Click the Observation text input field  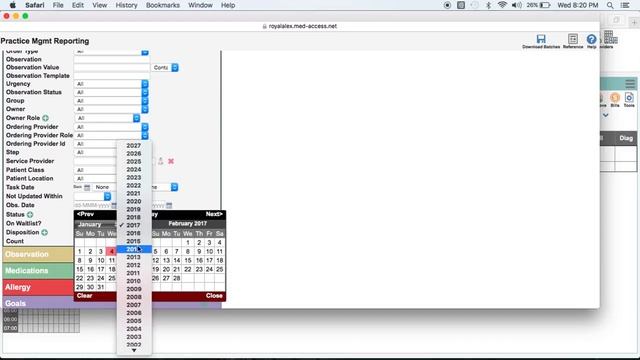111,60
